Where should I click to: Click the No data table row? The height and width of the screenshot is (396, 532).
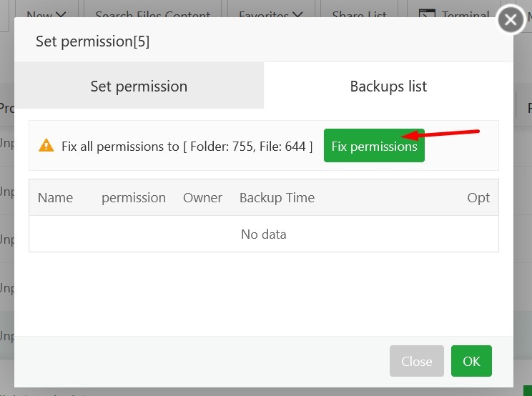click(x=263, y=234)
